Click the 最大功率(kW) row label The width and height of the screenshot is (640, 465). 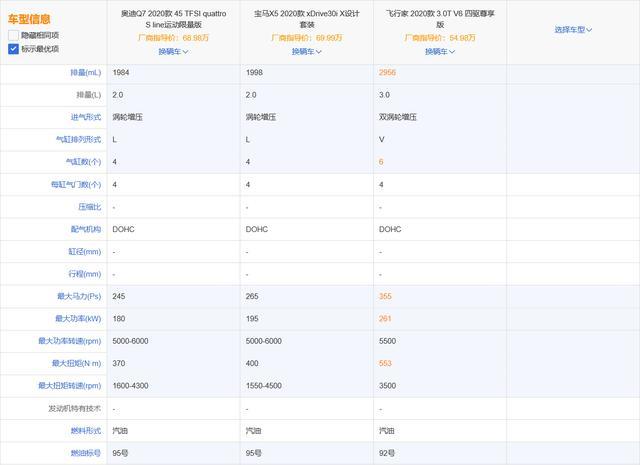[78, 319]
